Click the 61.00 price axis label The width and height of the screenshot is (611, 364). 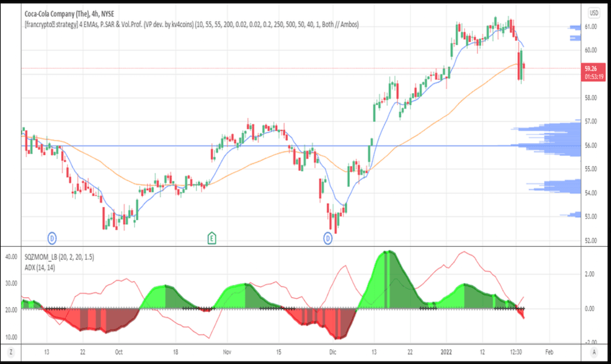591,27
